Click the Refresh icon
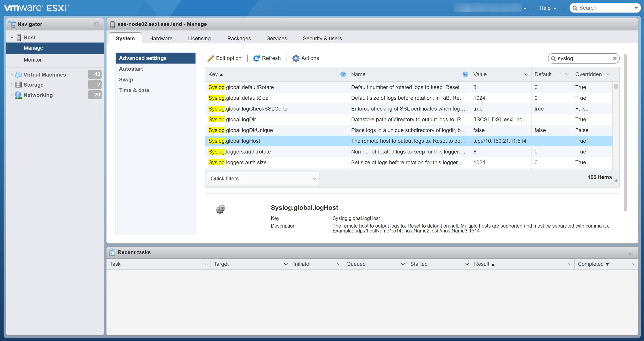The image size is (644, 341). (x=257, y=58)
